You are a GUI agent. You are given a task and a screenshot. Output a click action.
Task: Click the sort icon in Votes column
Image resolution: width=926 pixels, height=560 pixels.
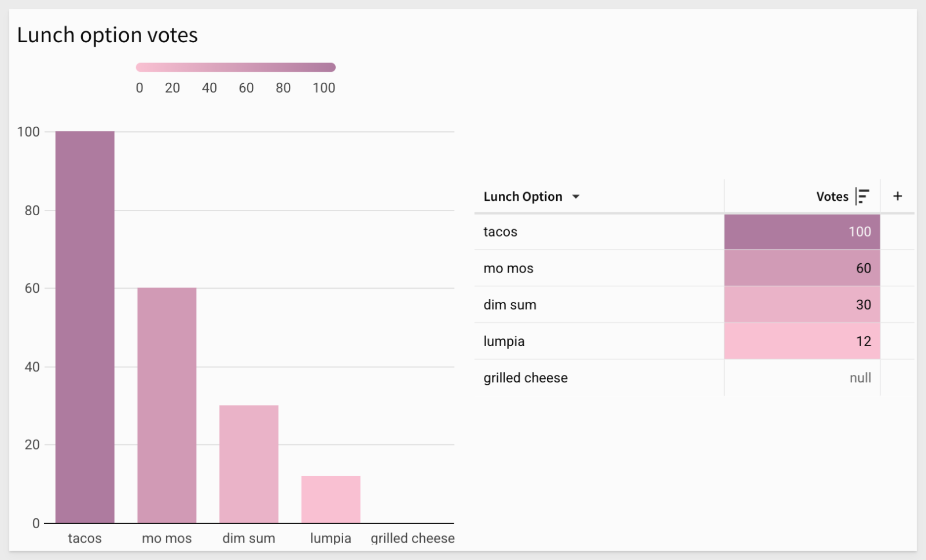(862, 197)
